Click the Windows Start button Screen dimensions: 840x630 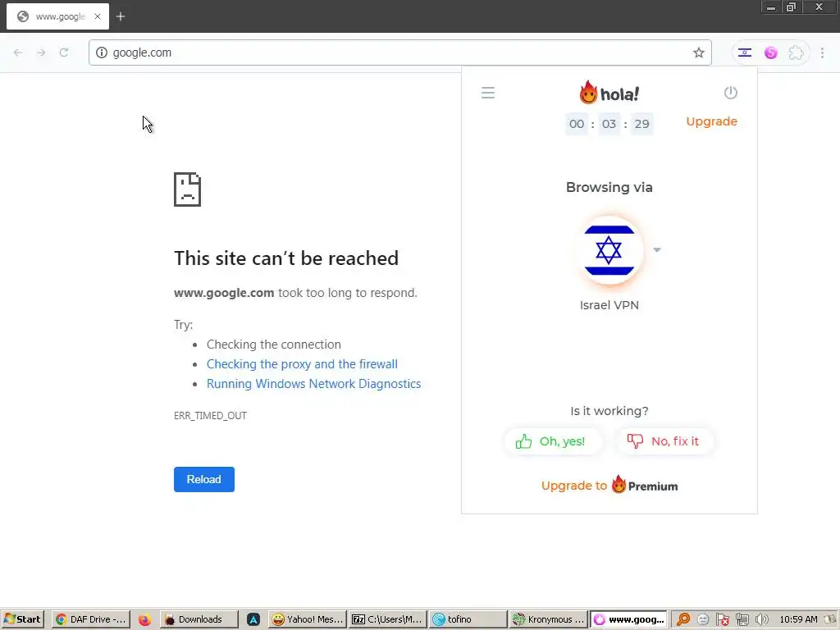coord(22,619)
